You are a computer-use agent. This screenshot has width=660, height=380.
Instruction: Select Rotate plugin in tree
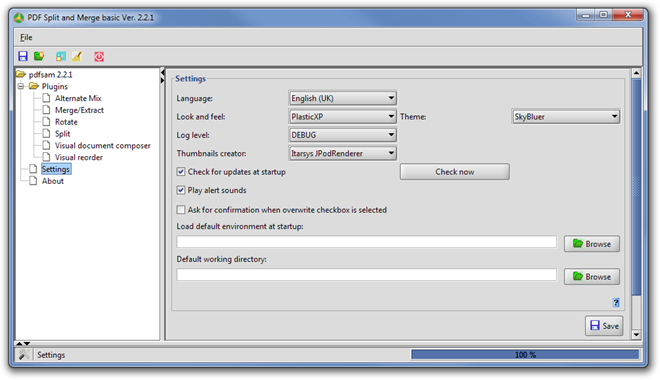(66, 122)
